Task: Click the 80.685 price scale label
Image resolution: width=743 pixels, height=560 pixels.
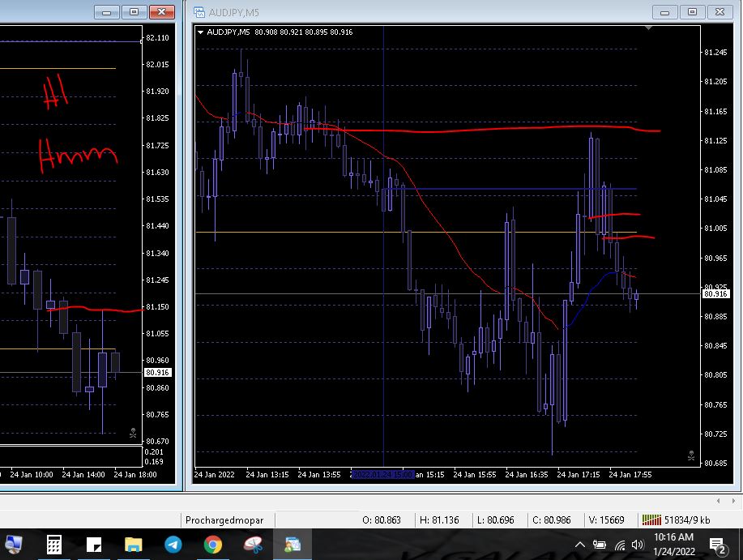Action: click(715, 463)
